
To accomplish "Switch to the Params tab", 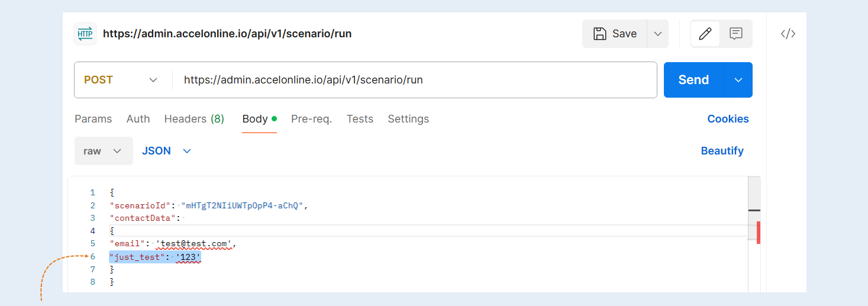I will coord(93,119).
